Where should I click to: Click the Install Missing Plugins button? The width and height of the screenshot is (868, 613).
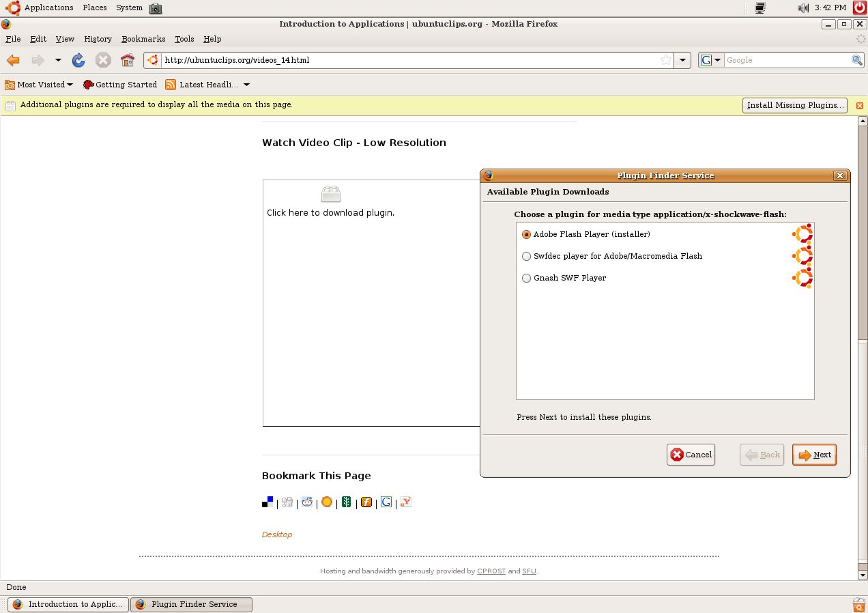795,105
